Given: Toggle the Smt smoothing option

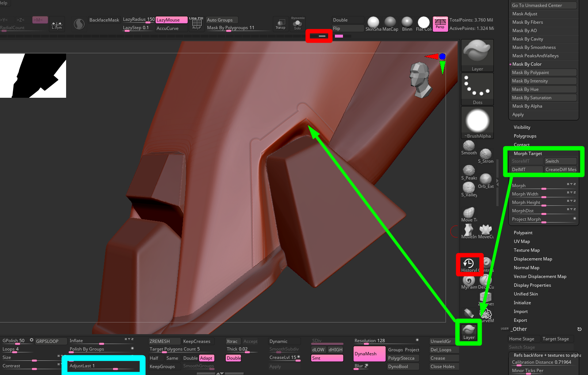Looking at the screenshot, I should (327, 358).
